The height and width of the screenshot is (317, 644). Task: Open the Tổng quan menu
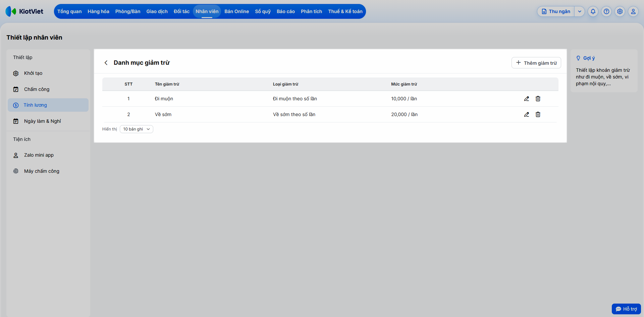(69, 11)
